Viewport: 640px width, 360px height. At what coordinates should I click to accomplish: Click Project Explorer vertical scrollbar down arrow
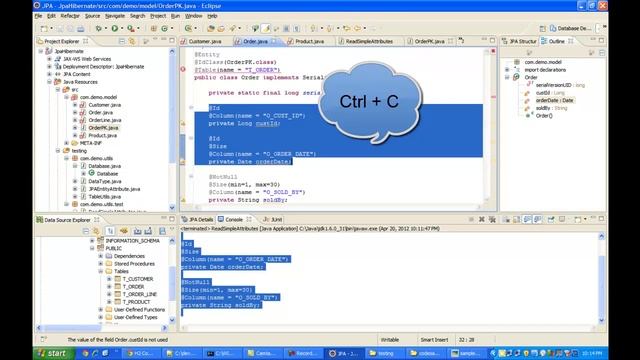pos(172,207)
